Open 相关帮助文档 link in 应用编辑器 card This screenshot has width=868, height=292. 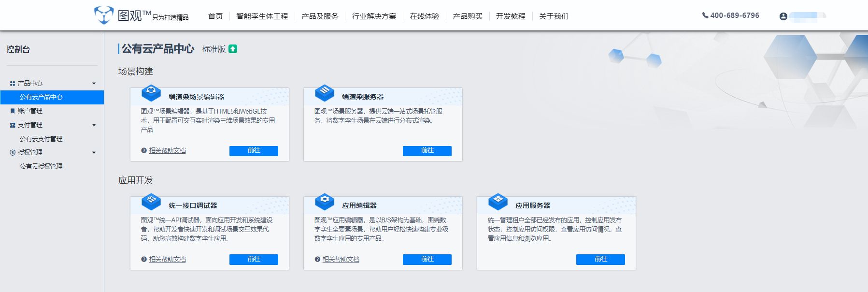(x=341, y=259)
